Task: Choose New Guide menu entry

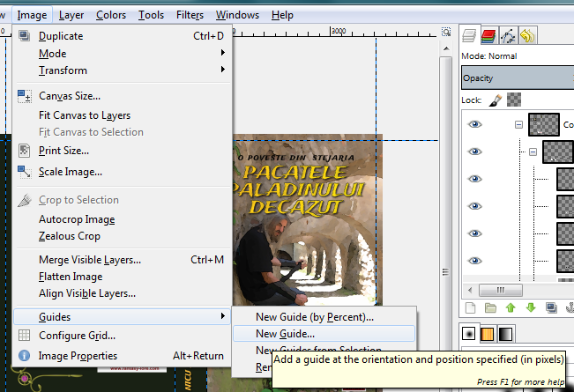Action: (x=324, y=334)
